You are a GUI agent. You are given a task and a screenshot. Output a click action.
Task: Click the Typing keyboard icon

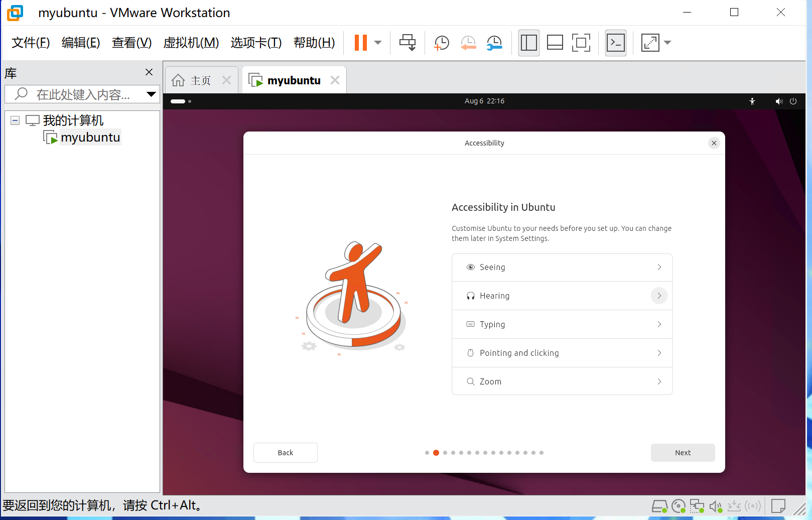(471, 324)
